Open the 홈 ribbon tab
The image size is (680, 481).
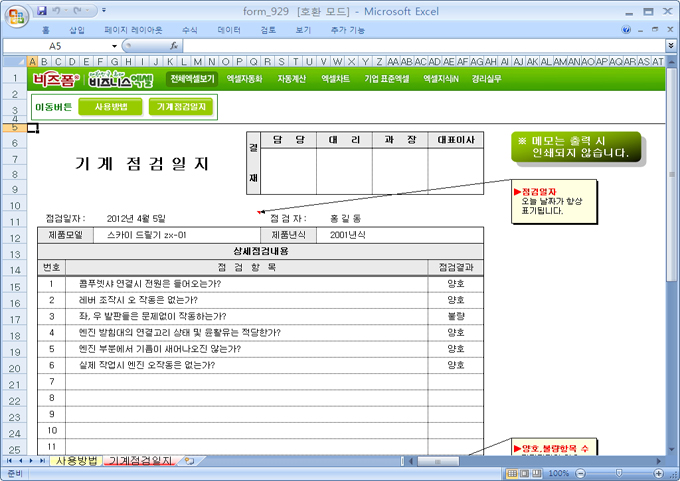click(x=46, y=30)
